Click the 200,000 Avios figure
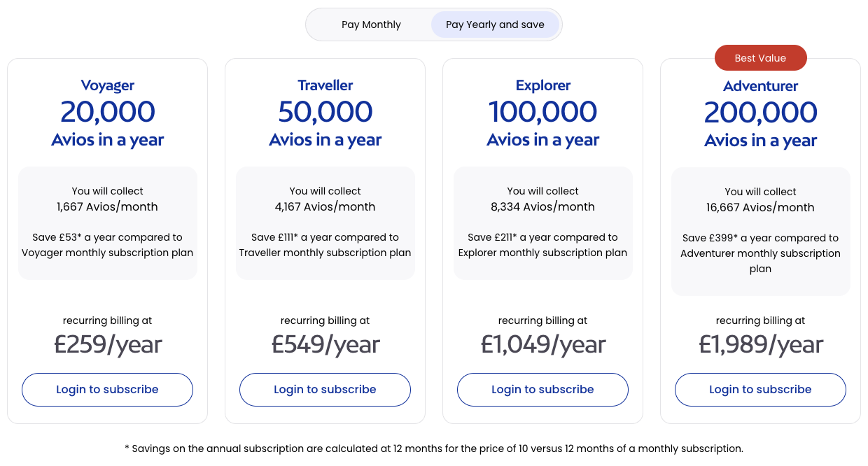Screen dimensions: 868x466 pyautogui.click(x=761, y=113)
